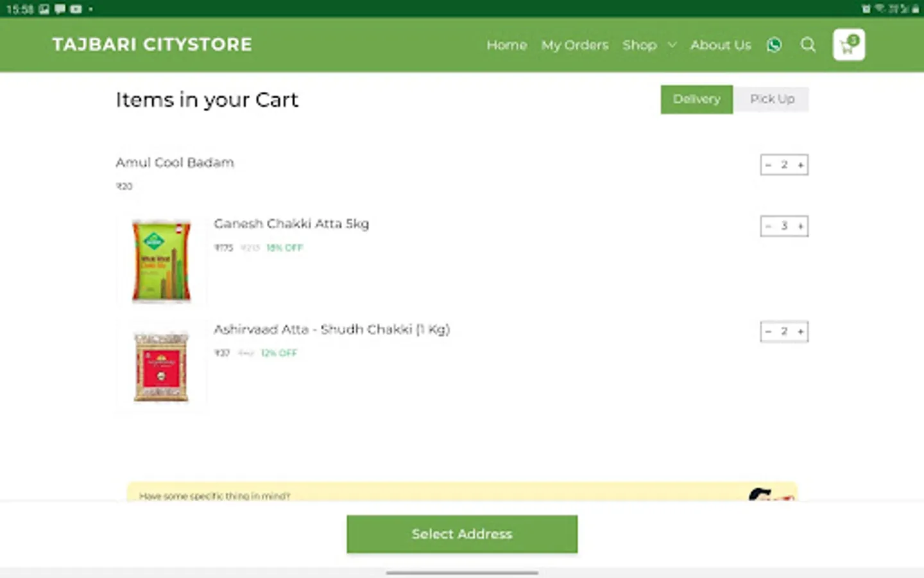Open the Shop menu
The width and height of the screenshot is (924, 578).
coord(639,45)
